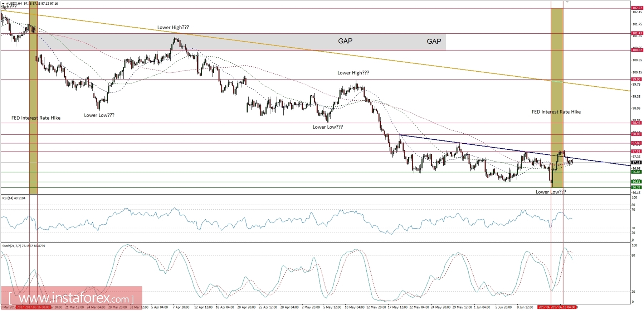Click the black 97.16 current price tag
This screenshot has height=311, width=644.
click(x=637, y=163)
